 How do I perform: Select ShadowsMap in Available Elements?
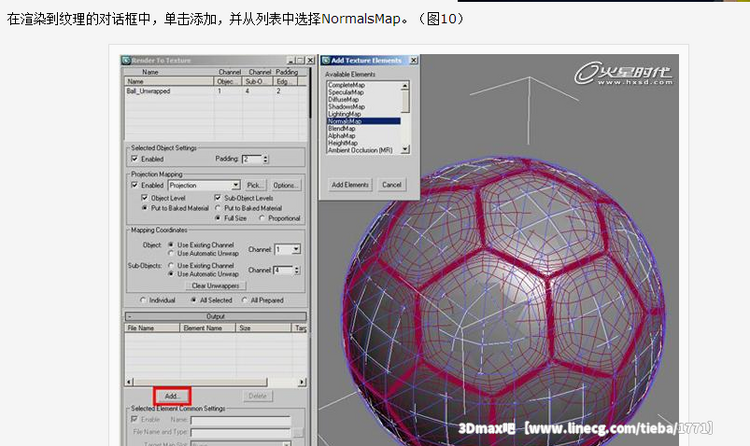click(364, 106)
